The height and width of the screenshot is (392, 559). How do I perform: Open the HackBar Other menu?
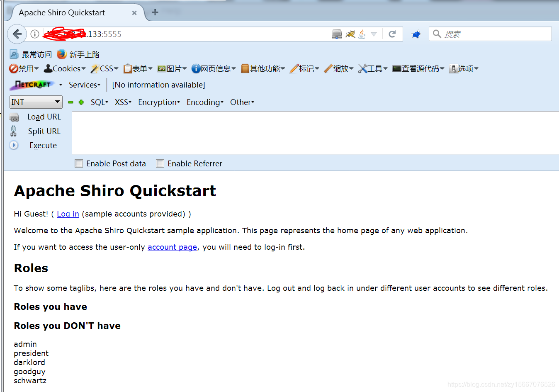242,102
